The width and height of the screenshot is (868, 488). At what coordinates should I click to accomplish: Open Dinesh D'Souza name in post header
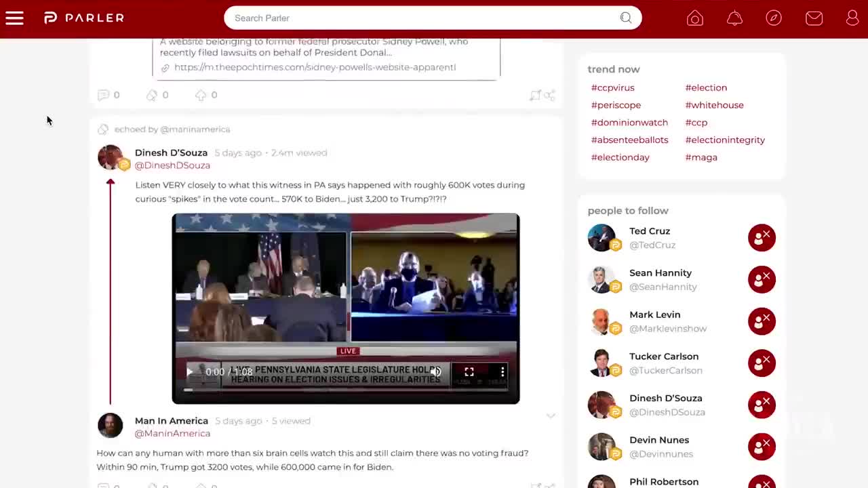[171, 152]
